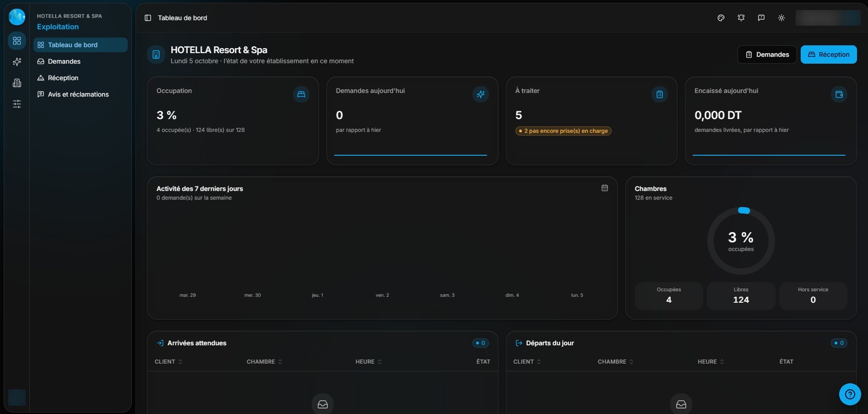
Task: Click the Occupées 4 tile
Action: (x=669, y=296)
